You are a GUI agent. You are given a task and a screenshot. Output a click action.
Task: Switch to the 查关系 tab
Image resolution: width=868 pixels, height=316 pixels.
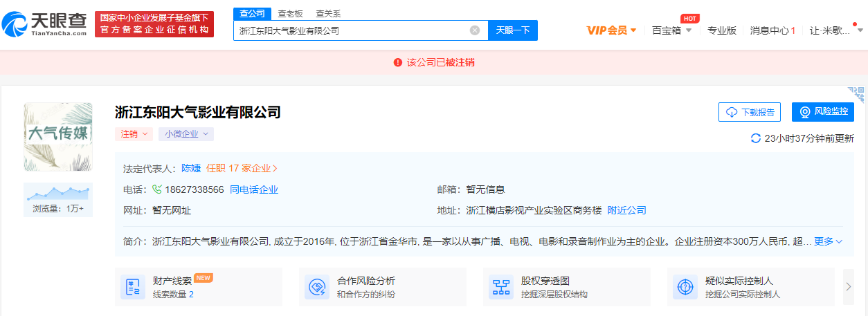328,13
